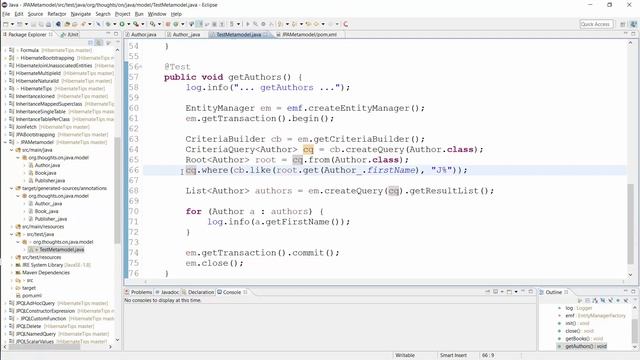Maximize the Outline view
This screenshot has width=640, height=360.
coord(633,291)
